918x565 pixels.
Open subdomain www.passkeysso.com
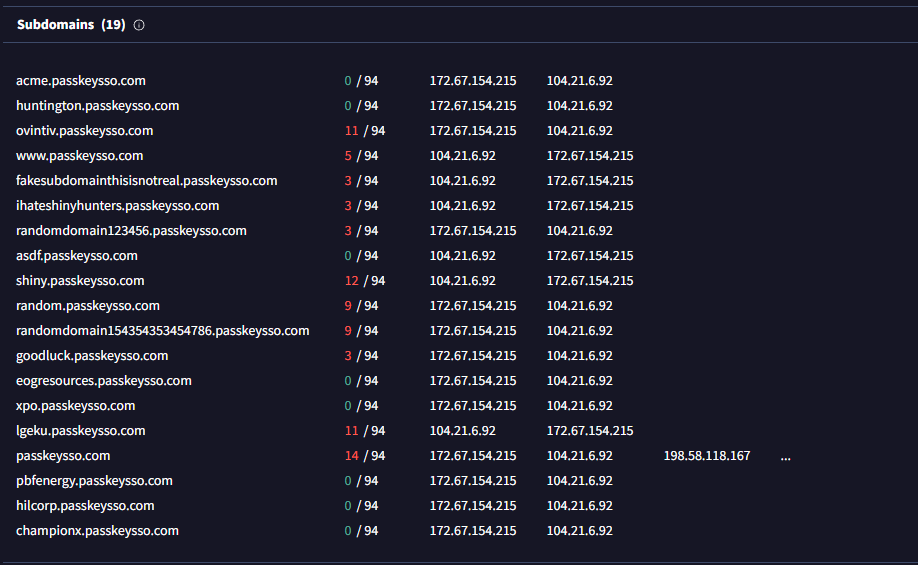(80, 156)
